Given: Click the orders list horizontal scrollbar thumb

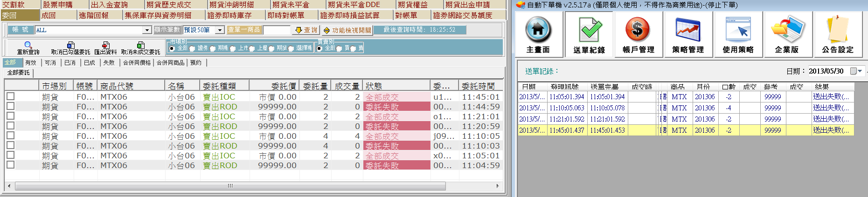Looking at the screenshot, I should click(x=230, y=186).
